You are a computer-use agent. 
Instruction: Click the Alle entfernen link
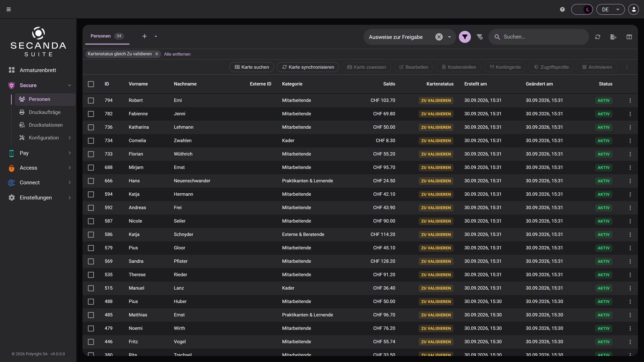(x=177, y=54)
